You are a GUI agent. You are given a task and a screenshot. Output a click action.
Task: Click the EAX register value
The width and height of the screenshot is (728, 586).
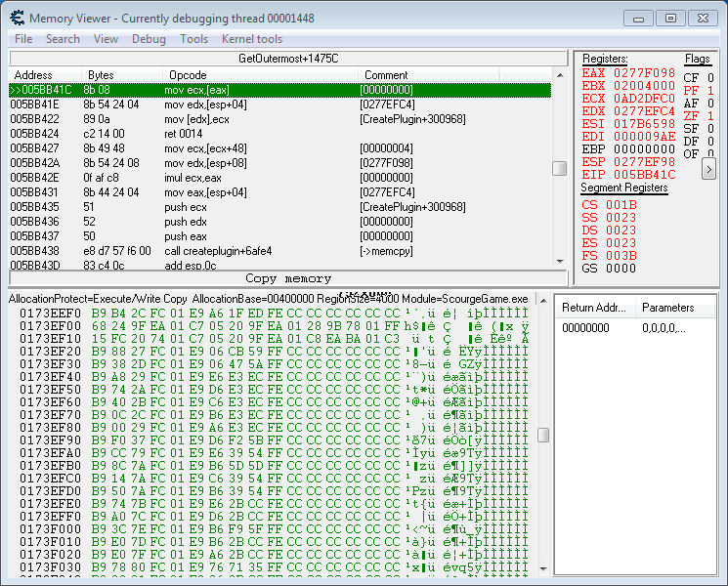coord(643,73)
